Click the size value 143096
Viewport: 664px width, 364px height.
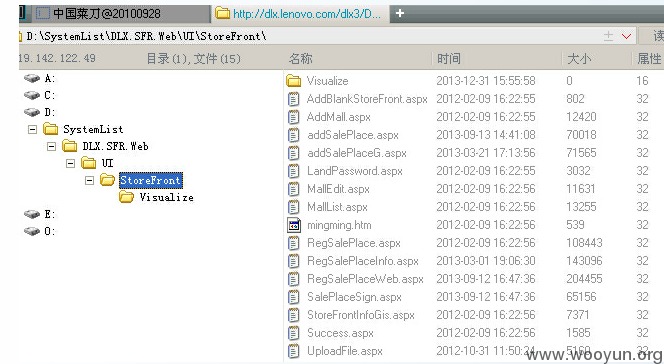pyautogui.click(x=584, y=261)
